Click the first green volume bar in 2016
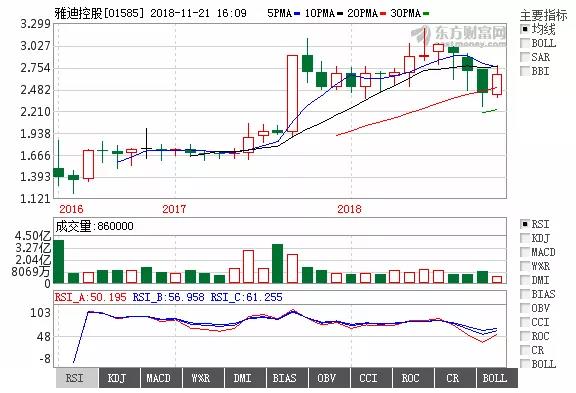 pyautogui.click(x=59, y=262)
